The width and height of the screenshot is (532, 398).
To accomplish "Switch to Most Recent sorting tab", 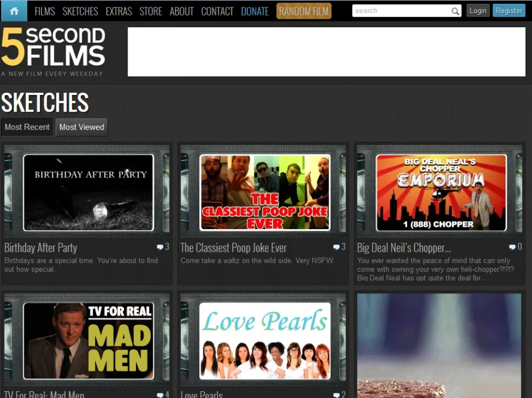I will tap(27, 127).
